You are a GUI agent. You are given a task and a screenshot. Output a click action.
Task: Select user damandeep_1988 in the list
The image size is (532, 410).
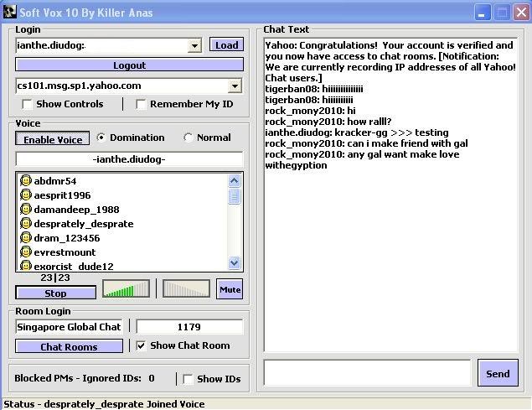coord(77,210)
